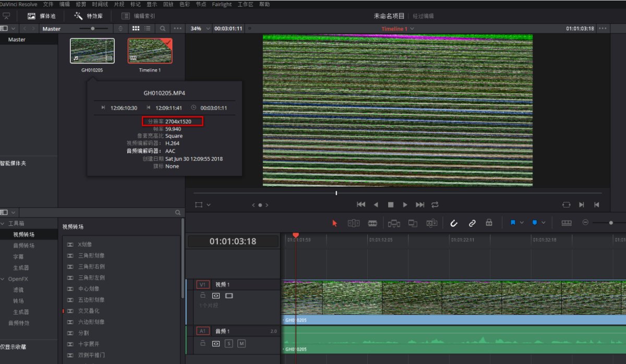The width and height of the screenshot is (626, 364).
Task: Toggle media pool bin list panel icon
Action: pos(4,29)
